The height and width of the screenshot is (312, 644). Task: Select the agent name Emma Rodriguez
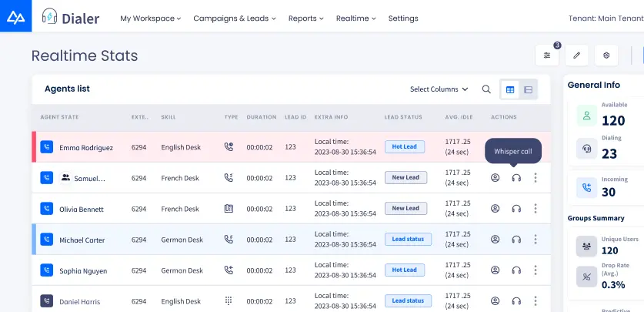click(86, 148)
